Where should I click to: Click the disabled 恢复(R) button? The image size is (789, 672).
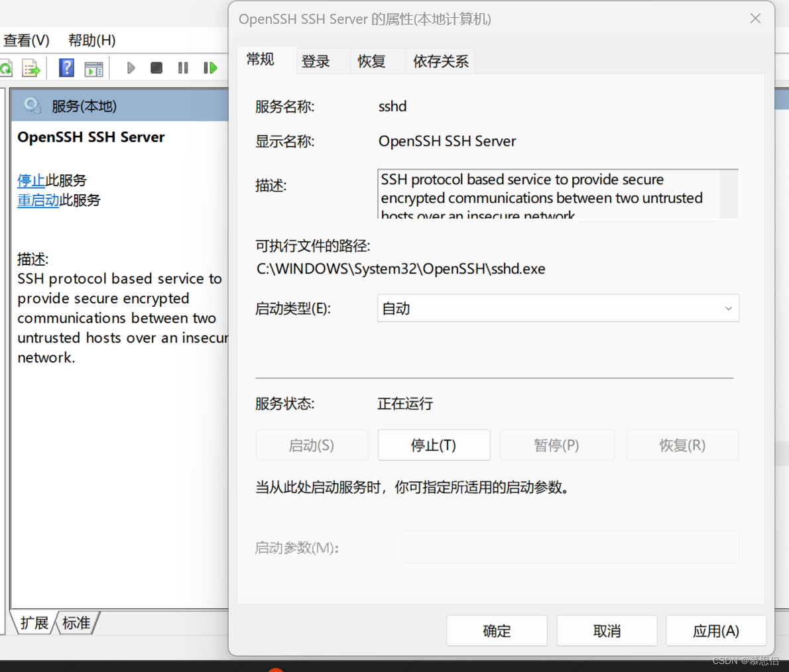682,445
